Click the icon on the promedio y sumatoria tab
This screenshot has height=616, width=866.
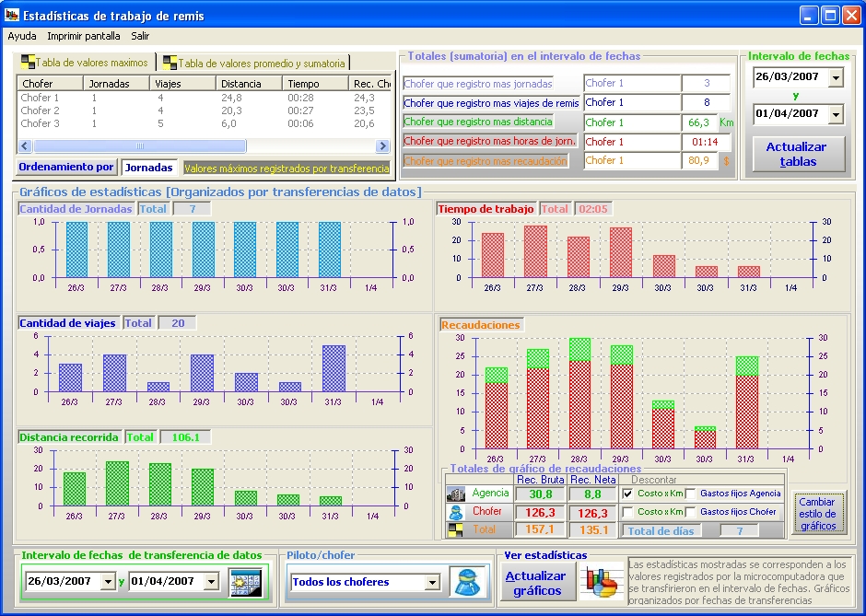pyautogui.click(x=170, y=63)
